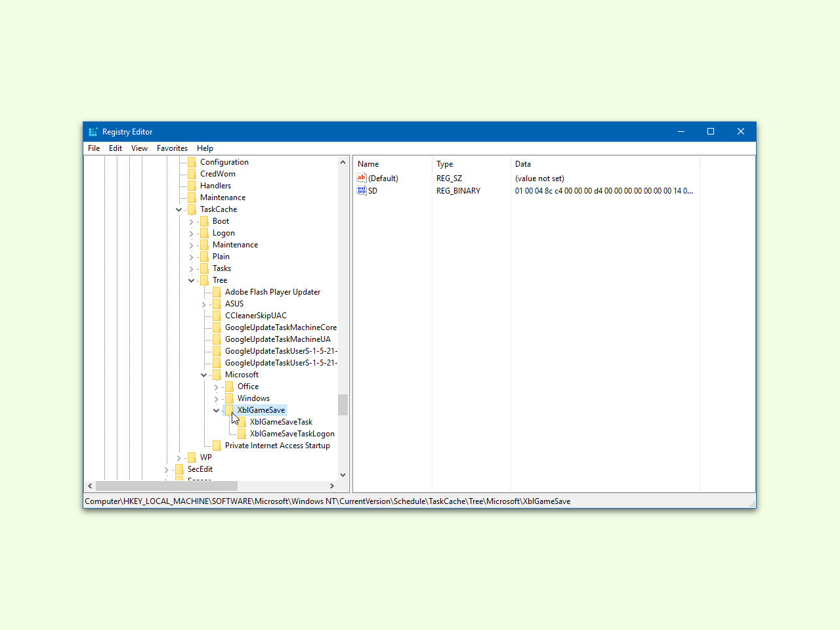
Task: Click the Windows folder icon
Action: (229, 398)
